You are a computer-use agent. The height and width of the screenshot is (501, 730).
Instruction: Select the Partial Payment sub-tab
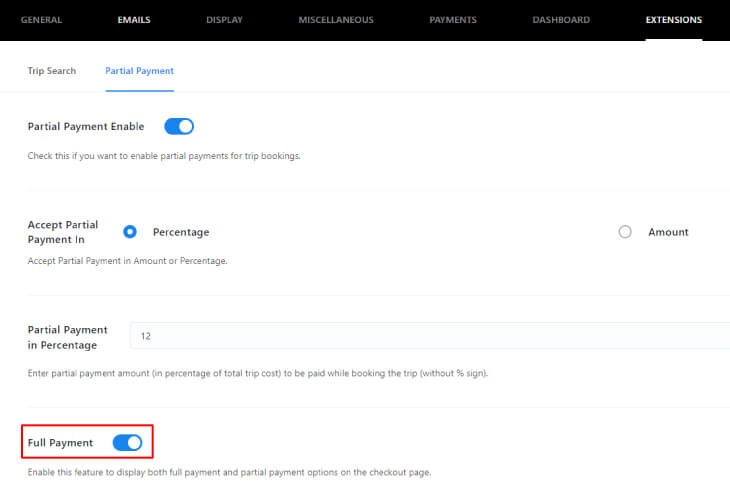tap(140, 71)
